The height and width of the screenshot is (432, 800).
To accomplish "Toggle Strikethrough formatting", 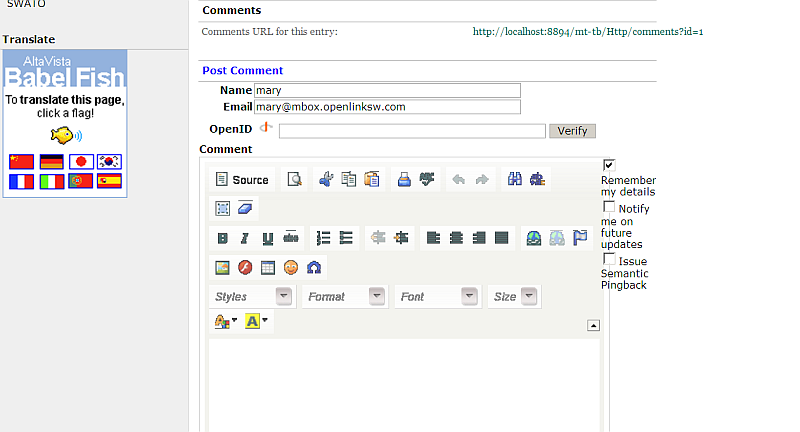I will (x=291, y=238).
